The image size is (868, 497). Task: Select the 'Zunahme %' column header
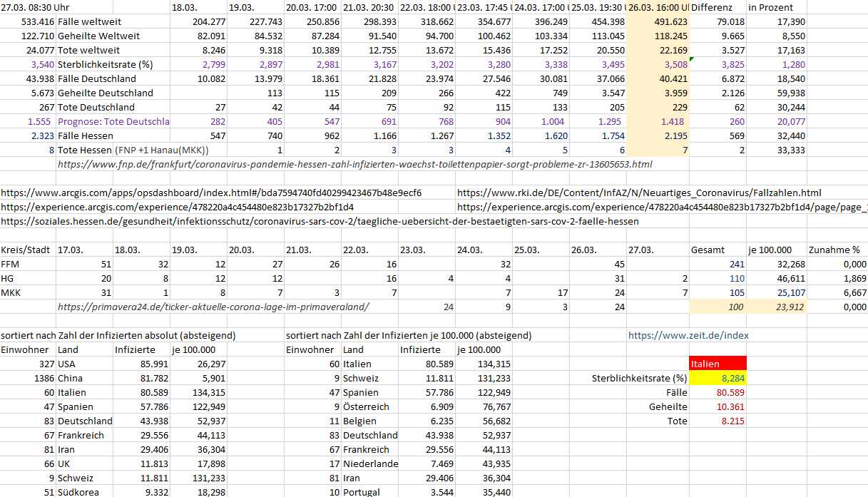(x=836, y=250)
